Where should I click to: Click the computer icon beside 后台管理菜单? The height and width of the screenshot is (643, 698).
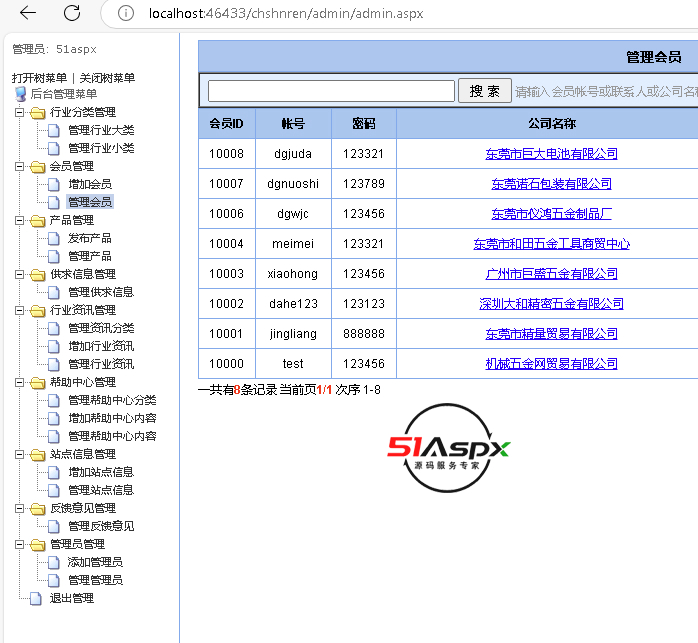click(20, 94)
